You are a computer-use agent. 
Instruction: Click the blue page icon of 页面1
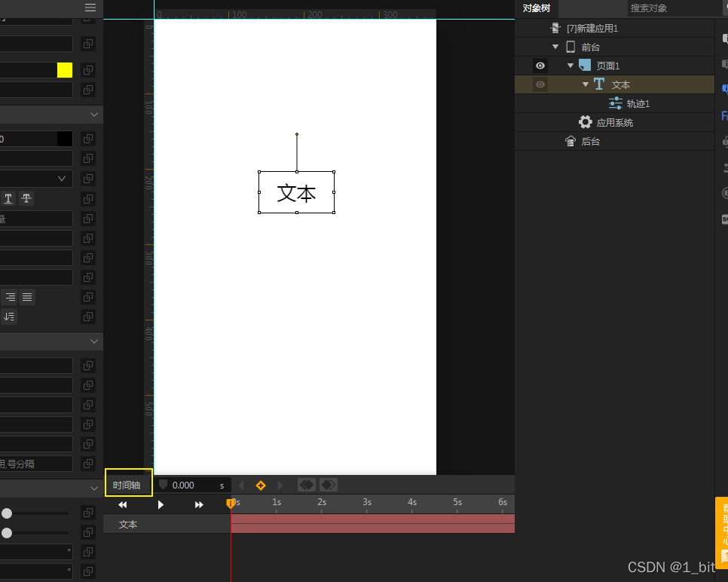(585, 66)
